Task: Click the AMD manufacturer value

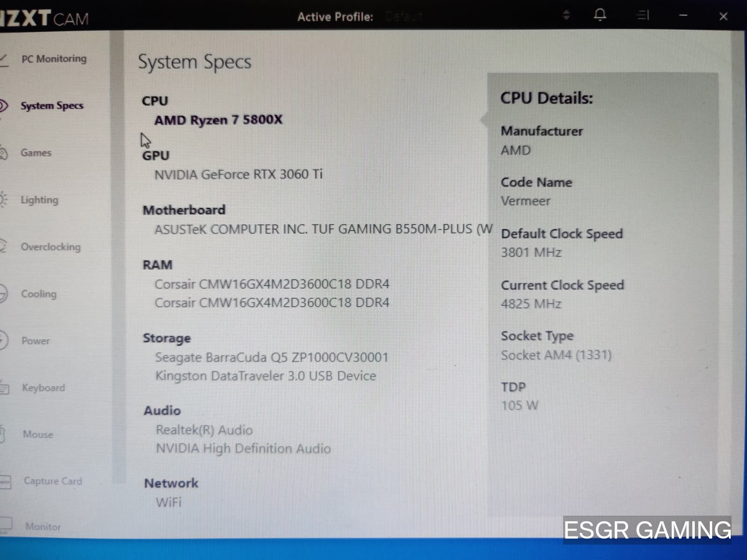Action: click(x=516, y=150)
